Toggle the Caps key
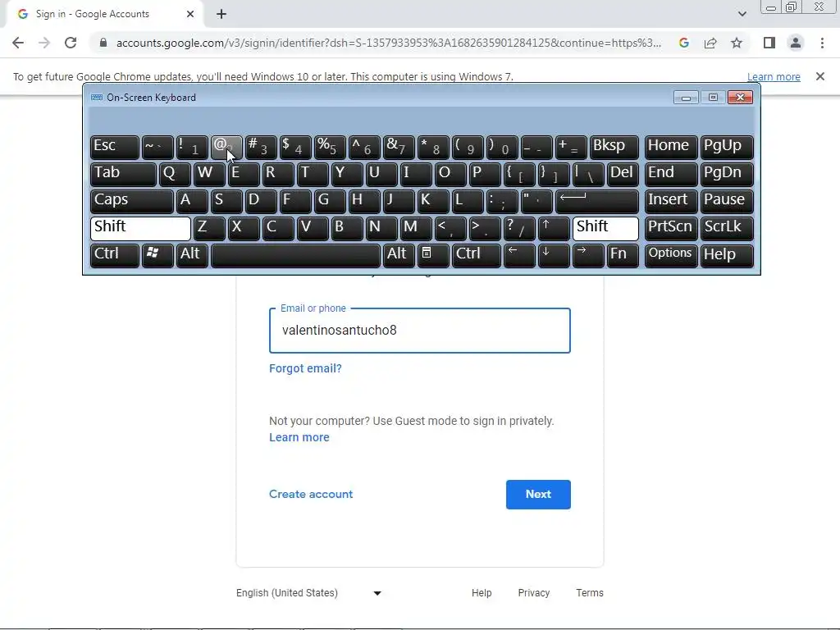 [132, 201]
